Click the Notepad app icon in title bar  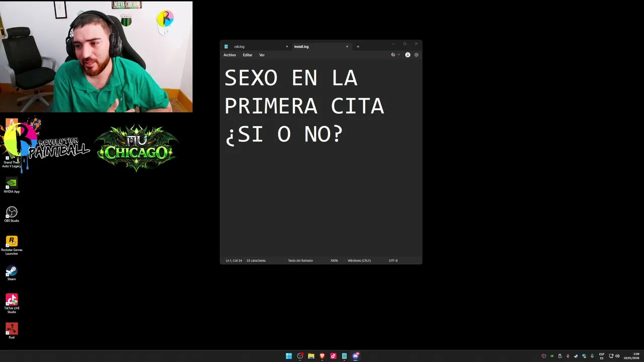coord(226,47)
